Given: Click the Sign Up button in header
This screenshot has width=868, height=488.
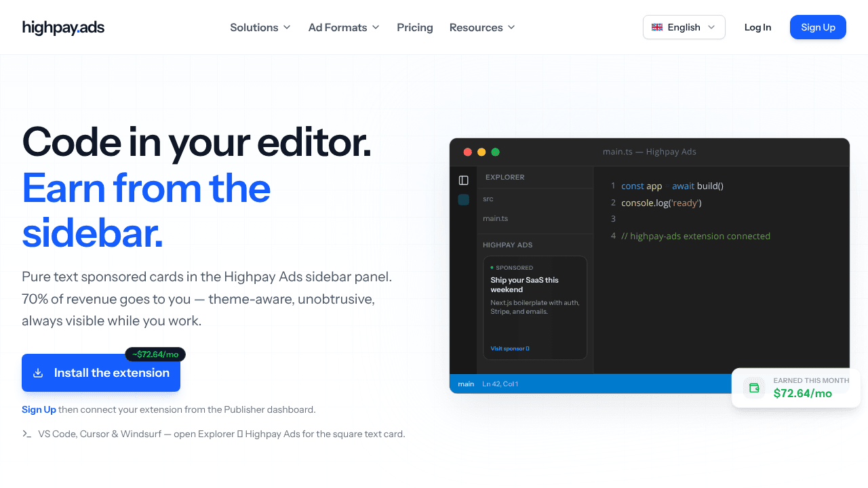Looking at the screenshot, I should click(x=818, y=27).
